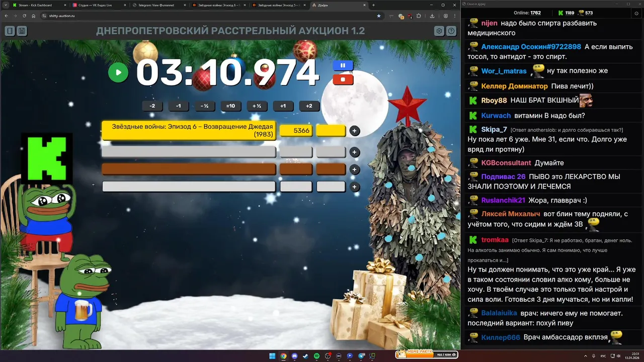Click the empty yellow add-amount field of first lot
The width and height of the screenshot is (644, 362).
coord(331,131)
